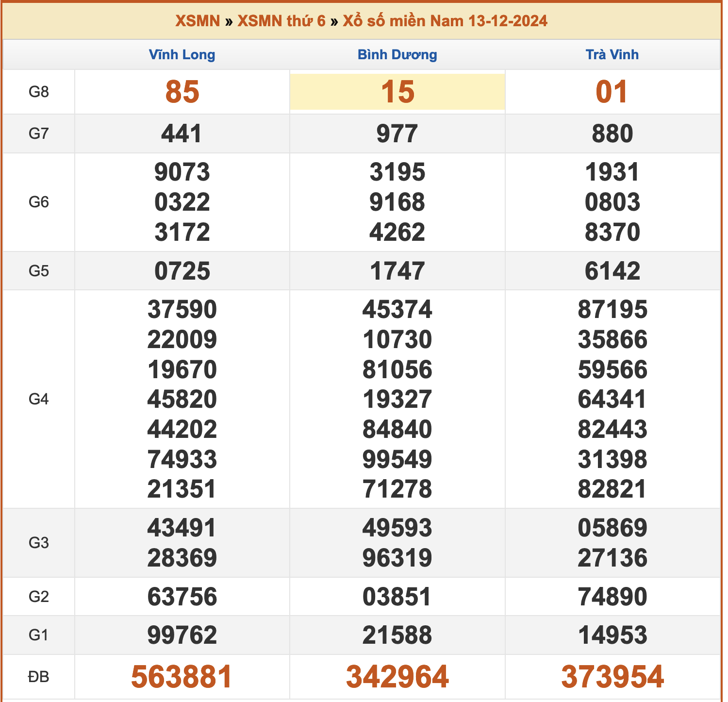Select G2 number 63756
This screenshot has height=702, width=728.
tap(182, 597)
